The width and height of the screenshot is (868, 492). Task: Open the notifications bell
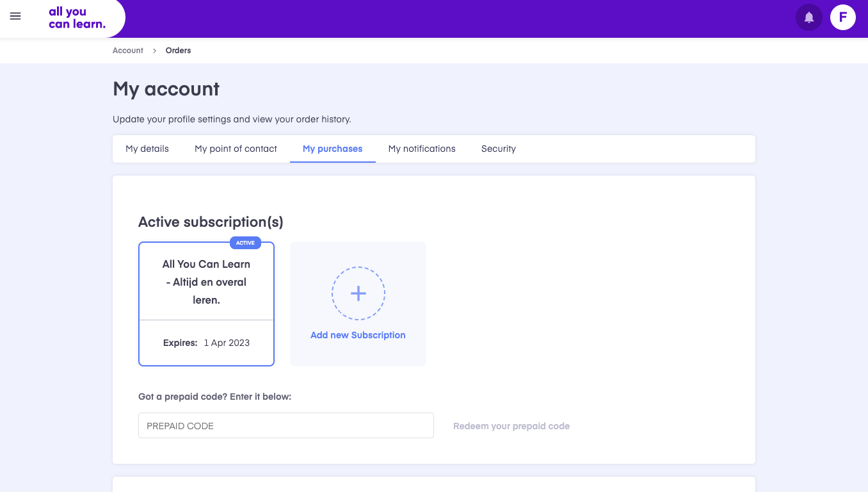click(x=809, y=17)
